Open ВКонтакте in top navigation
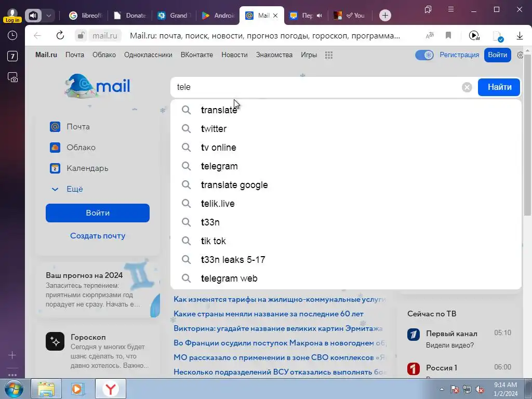The height and width of the screenshot is (399, 532). coord(197,55)
